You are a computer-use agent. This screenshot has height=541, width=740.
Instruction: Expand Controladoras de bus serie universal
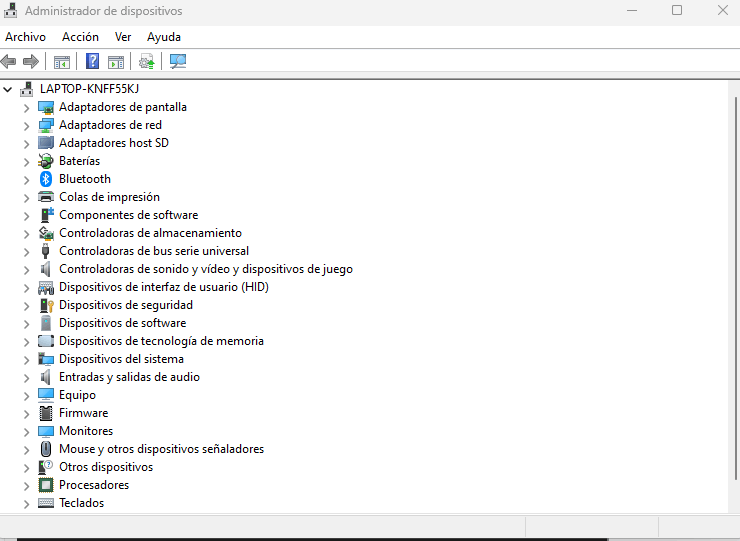click(x=26, y=252)
